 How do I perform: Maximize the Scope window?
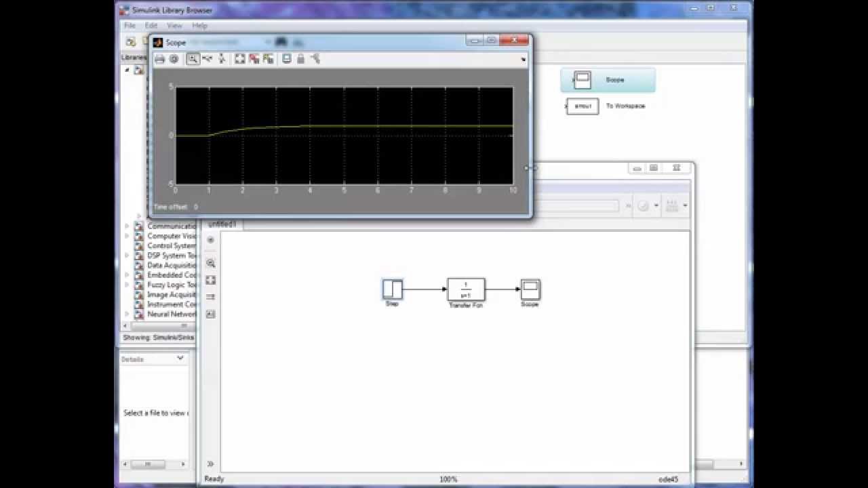tap(492, 41)
